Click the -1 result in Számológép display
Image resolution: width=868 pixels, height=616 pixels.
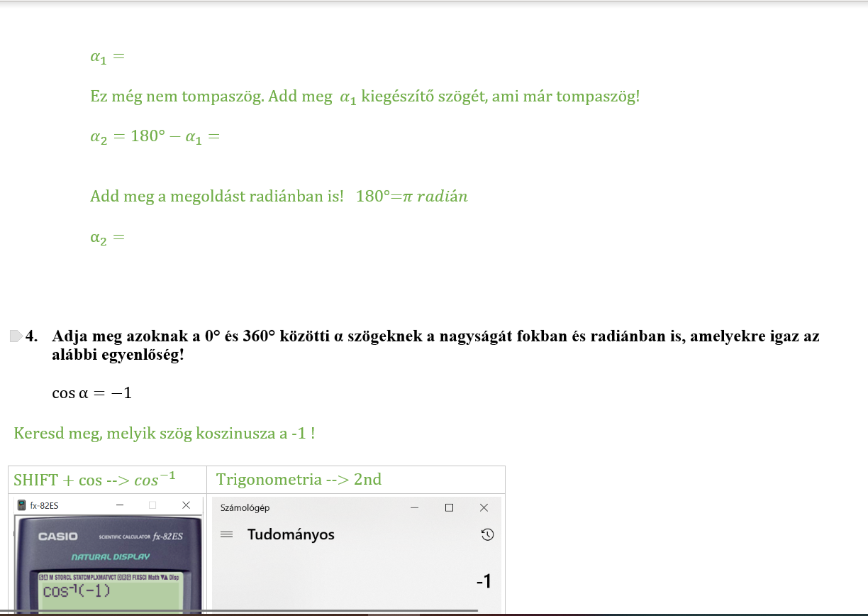click(x=483, y=582)
